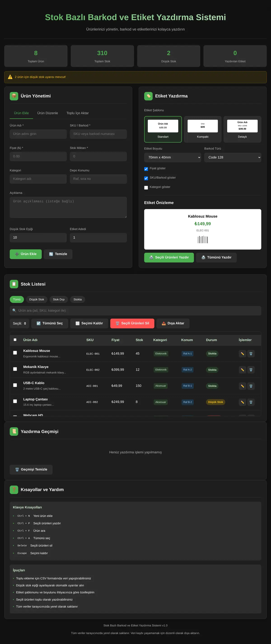Delete Laptop Çantası using trash icon
The width and height of the screenshot is (271, 644).
(x=251, y=402)
